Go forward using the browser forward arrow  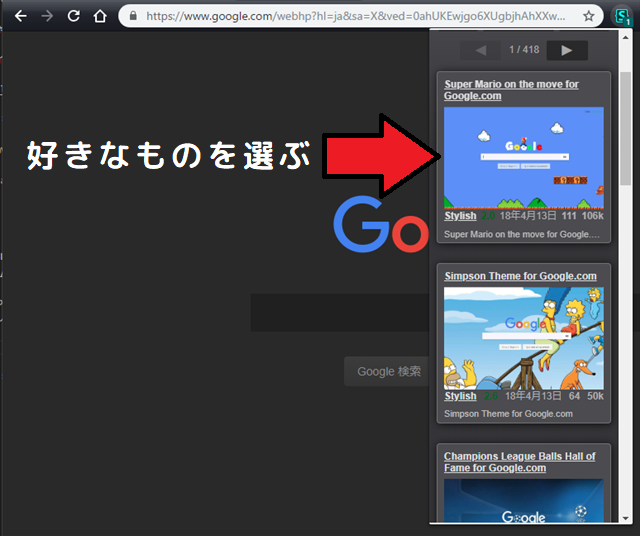[x=47, y=16]
